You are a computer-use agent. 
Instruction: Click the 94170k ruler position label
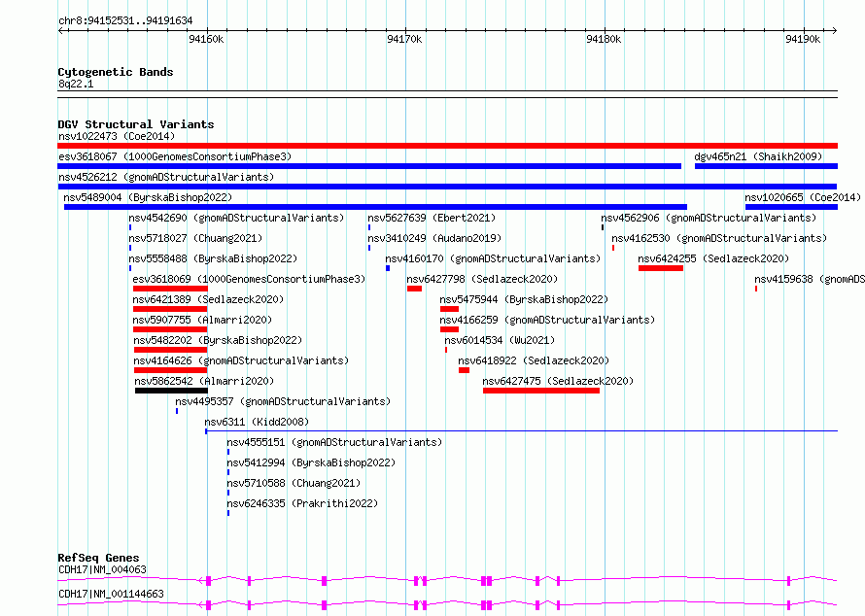404,39
